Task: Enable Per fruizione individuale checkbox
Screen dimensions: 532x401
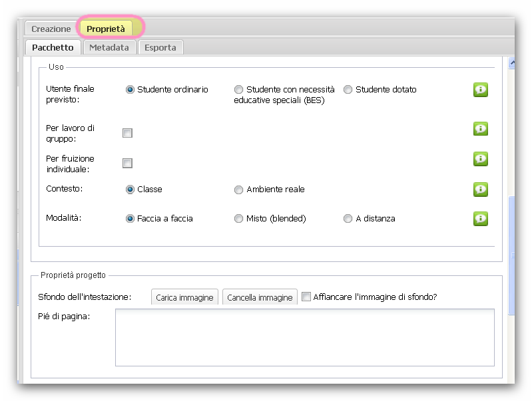Action: [x=127, y=163]
